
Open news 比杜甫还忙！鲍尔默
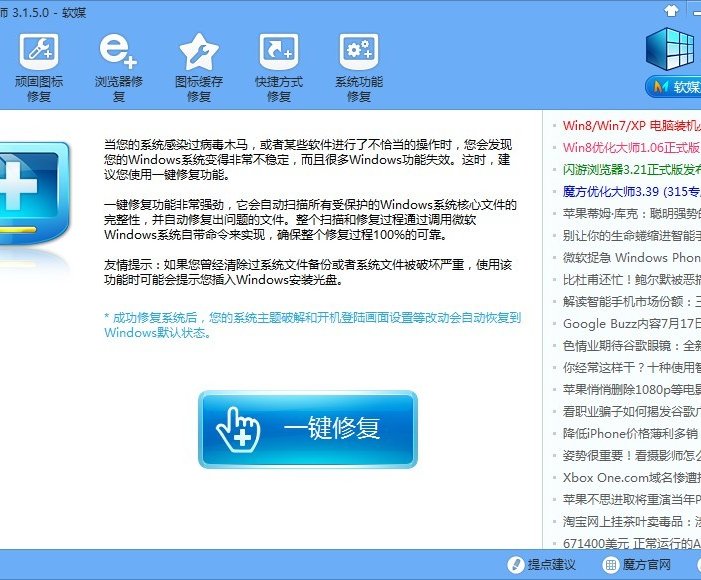coord(632,279)
